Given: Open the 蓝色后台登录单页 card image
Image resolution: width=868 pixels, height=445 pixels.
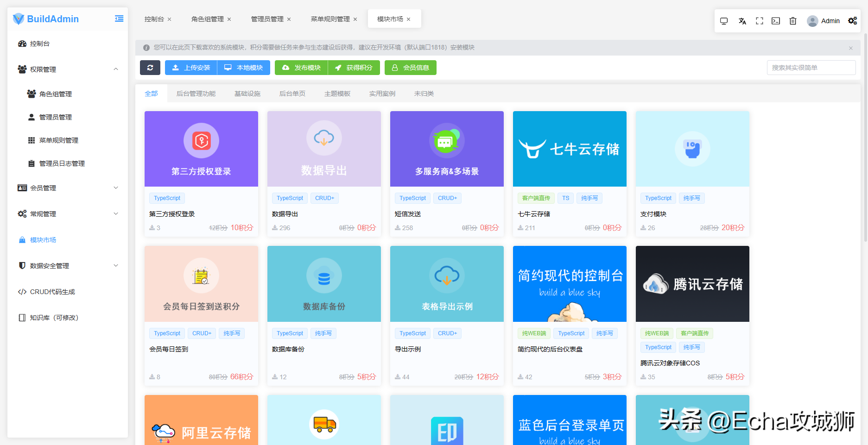Looking at the screenshot, I should (570, 420).
